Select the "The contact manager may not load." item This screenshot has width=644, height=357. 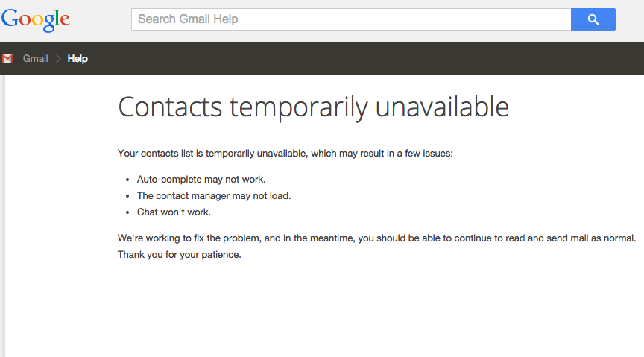pyautogui.click(x=214, y=196)
